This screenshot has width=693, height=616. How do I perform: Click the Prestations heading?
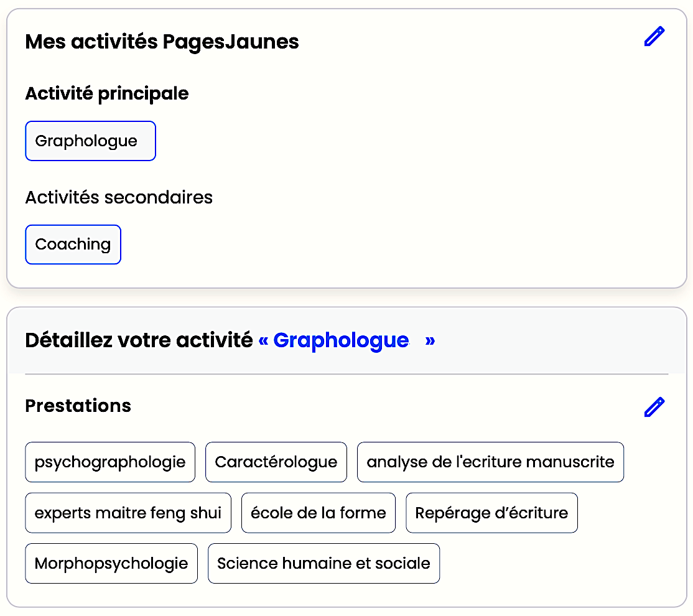78,406
